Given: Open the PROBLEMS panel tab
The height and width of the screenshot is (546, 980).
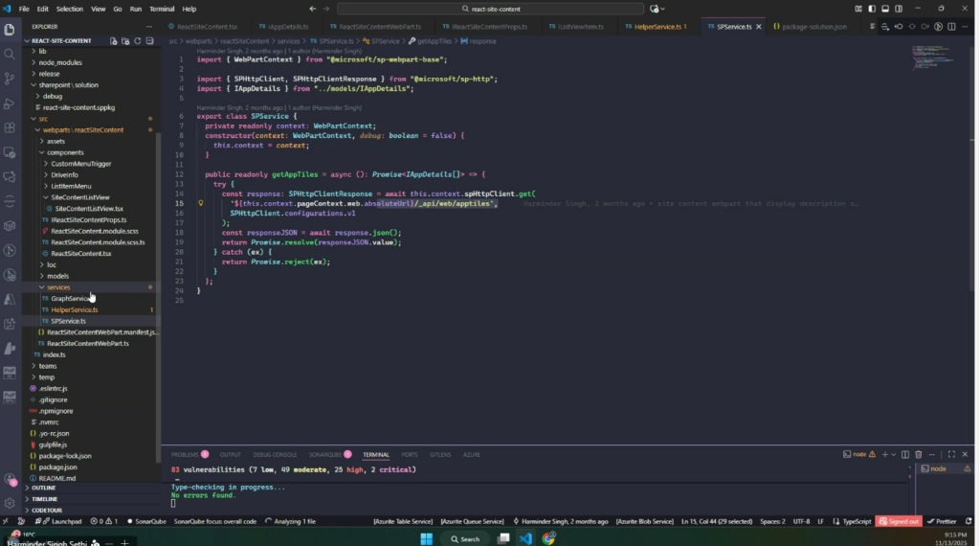Looking at the screenshot, I should pos(185,454).
